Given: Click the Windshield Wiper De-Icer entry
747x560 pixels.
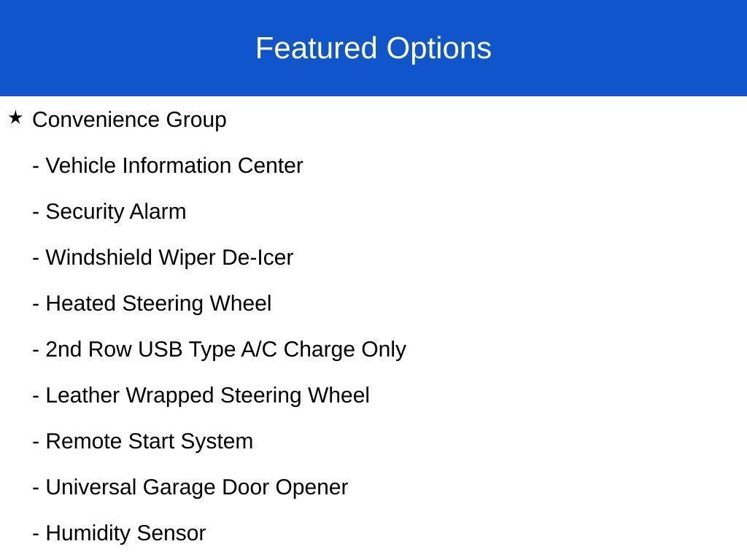Looking at the screenshot, I should tap(169, 257).
